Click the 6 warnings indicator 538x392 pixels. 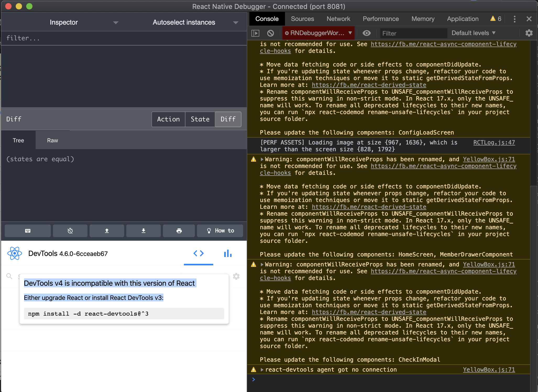pyautogui.click(x=496, y=19)
